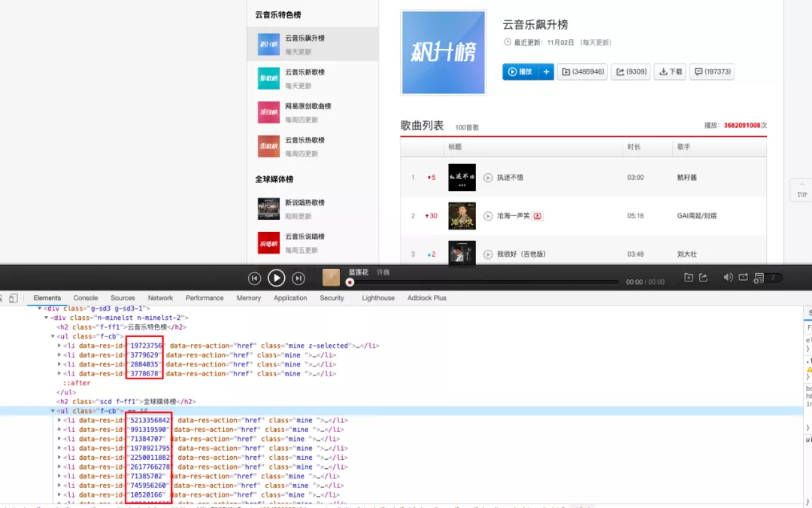Toggle the loop playback mode icon
The height and width of the screenshot is (508, 812).
coord(743,277)
